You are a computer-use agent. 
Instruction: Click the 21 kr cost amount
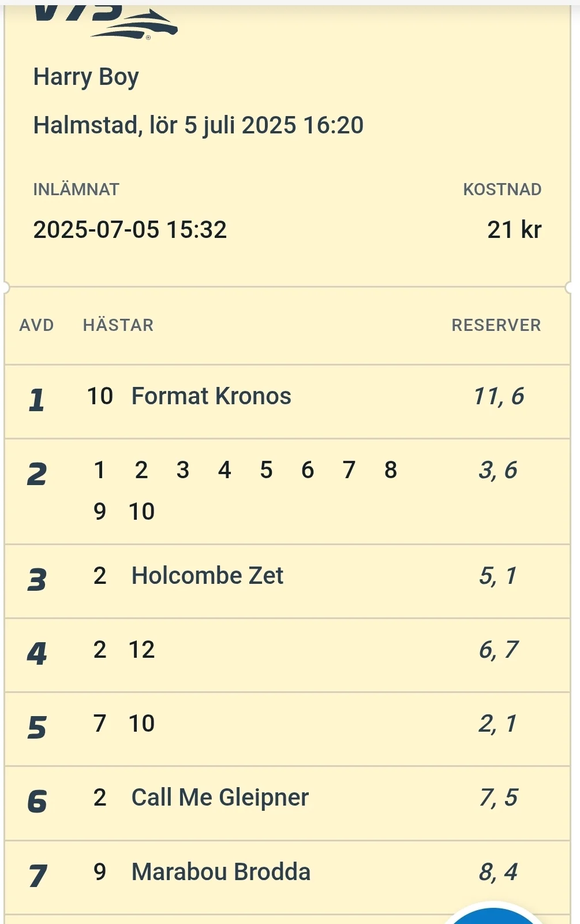[514, 230]
